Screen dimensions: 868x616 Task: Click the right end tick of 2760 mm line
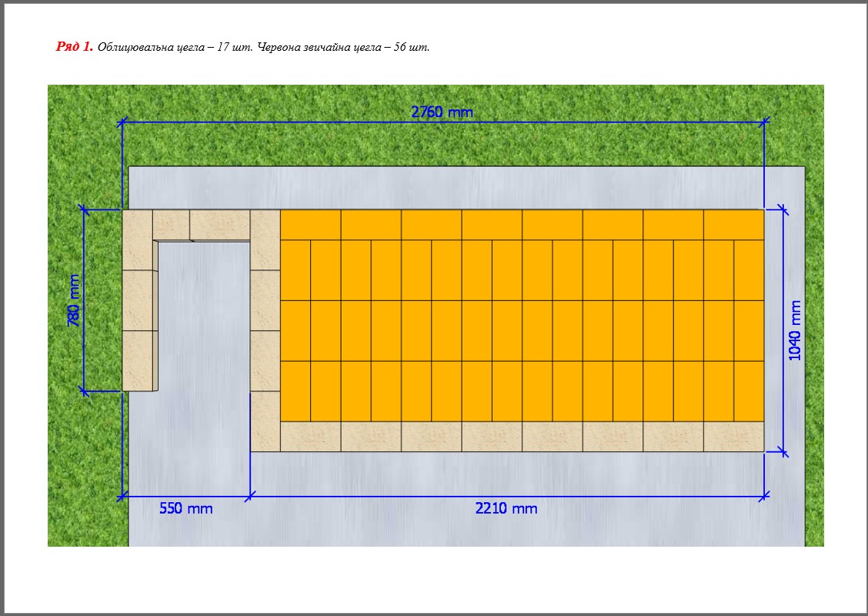(764, 122)
